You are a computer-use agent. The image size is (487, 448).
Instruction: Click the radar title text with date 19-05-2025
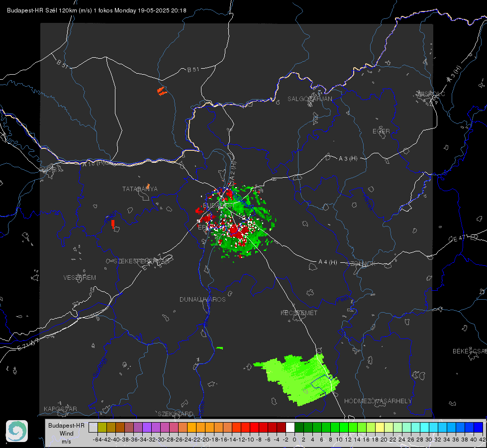point(97,10)
